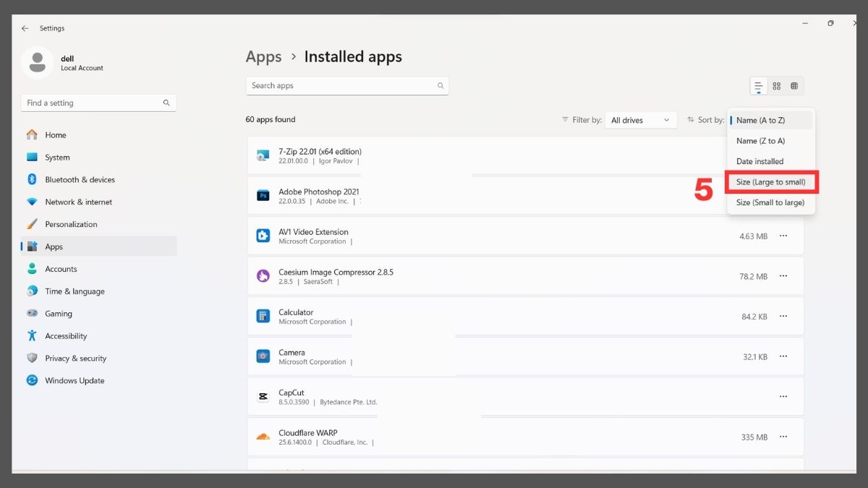
Task: Open more options for Cloudflare WARP
Action: coord(783,437)
